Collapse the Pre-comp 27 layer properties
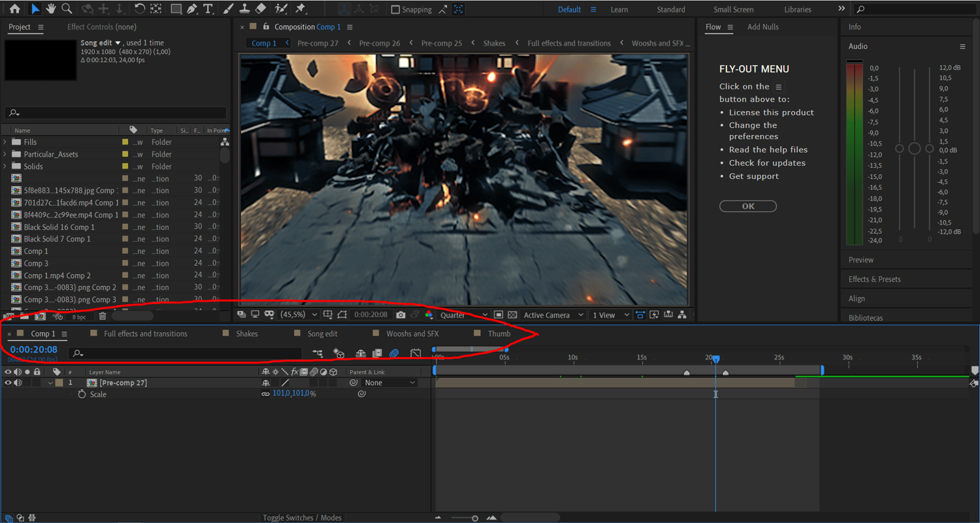 click(50, 383)
